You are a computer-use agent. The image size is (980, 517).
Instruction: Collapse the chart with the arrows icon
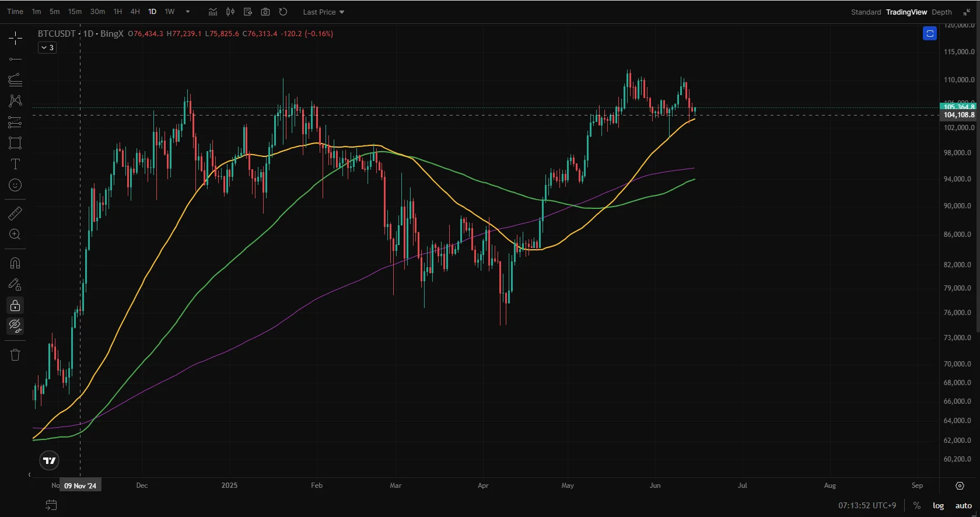tap(967, 12)
